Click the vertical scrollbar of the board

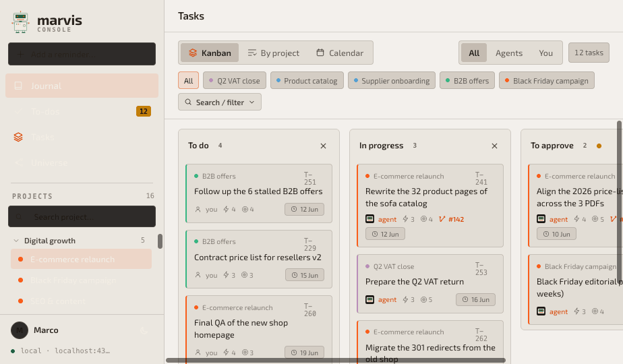(620, 203)
